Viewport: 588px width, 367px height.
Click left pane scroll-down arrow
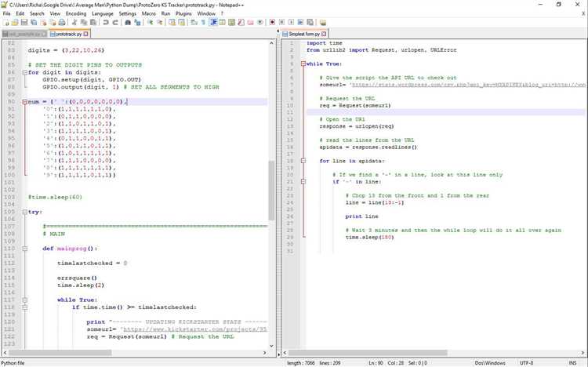pos(271,346)
